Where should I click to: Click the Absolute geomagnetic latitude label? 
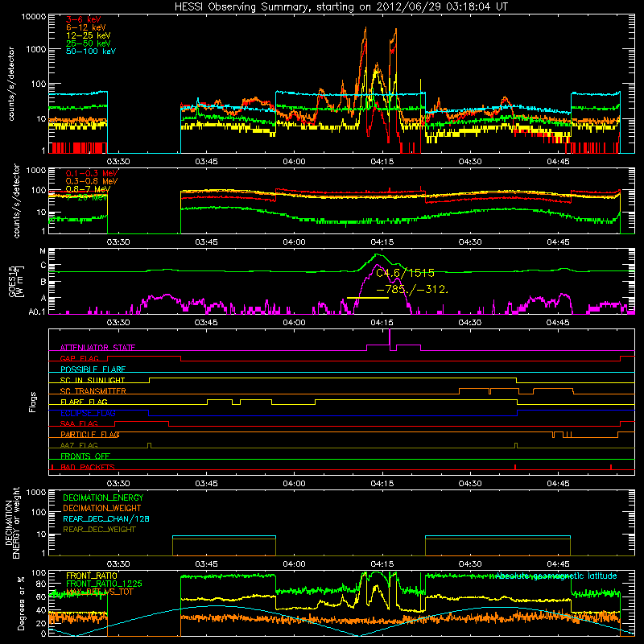point(556,576)
